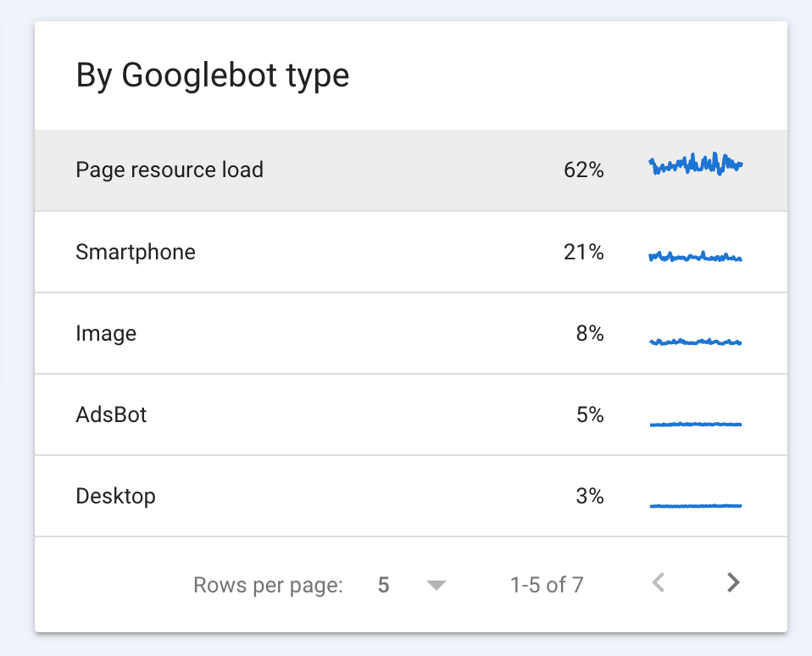Select the AdsBot row label
The height and width of the screenshot is (656, 812).
[x=111, y=414]
